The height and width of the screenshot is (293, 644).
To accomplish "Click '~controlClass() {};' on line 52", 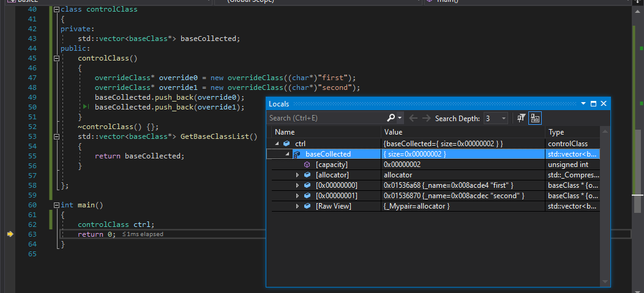I will point(118,127).
